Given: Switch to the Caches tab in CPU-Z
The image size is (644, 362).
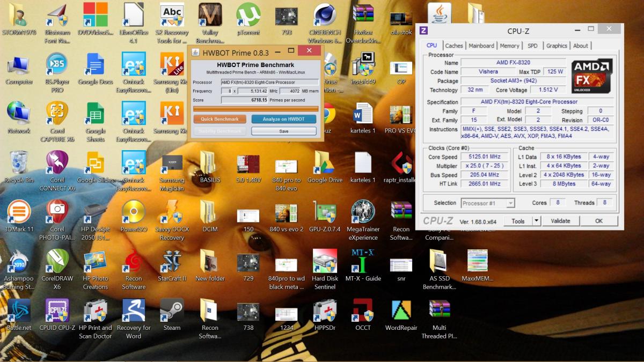Looking at the screenshot, I should coord(454,46).
